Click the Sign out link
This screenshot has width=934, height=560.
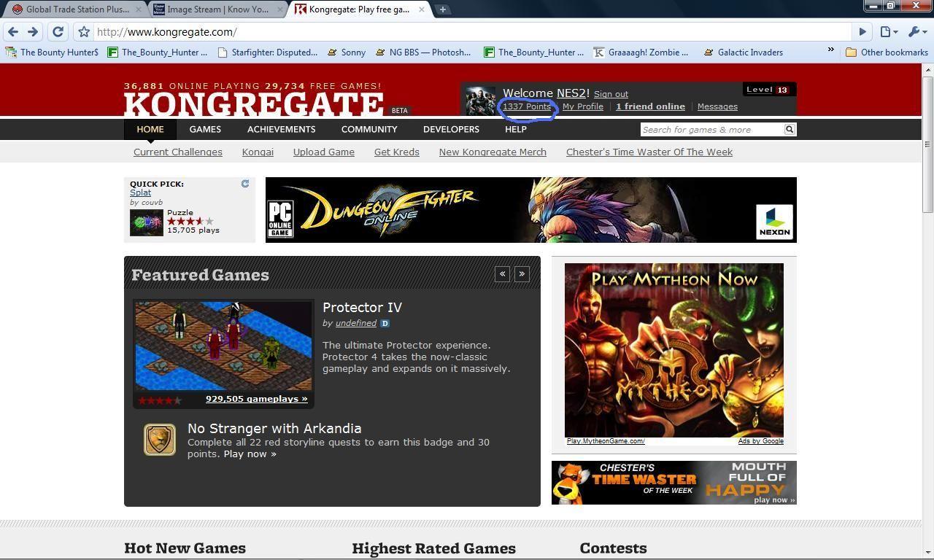tap(611, 94)
